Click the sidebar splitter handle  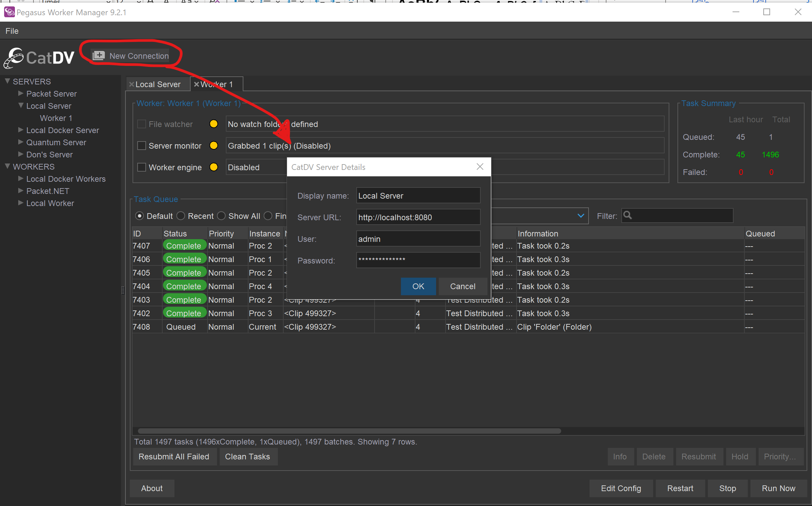pos(123,290)
